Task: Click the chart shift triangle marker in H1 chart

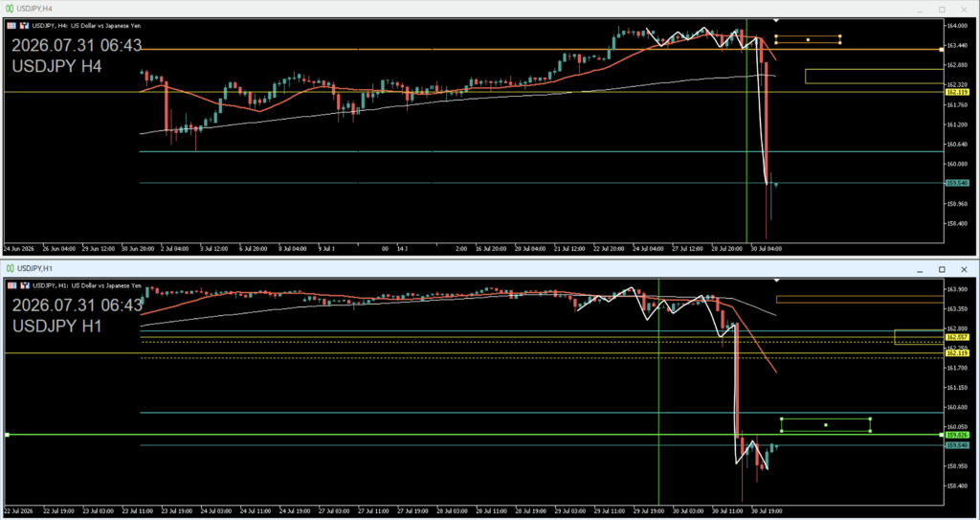Action: coord(776,281)
